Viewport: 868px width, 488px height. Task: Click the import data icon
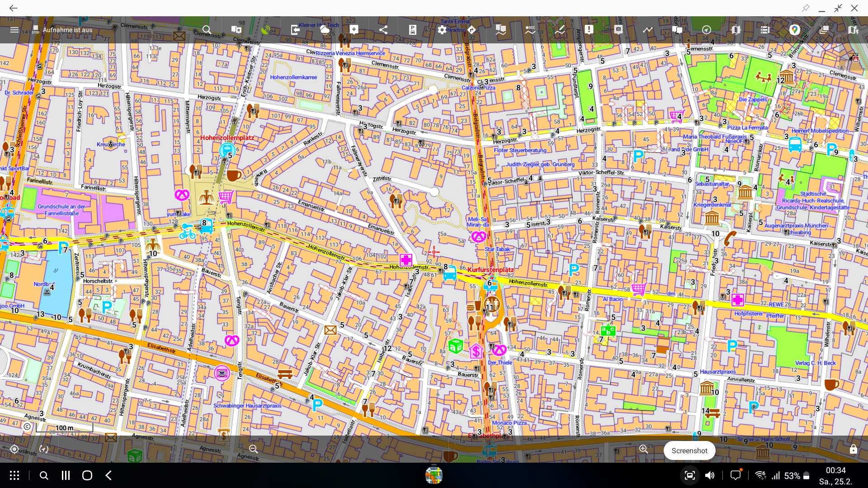[x=295, y=30]
